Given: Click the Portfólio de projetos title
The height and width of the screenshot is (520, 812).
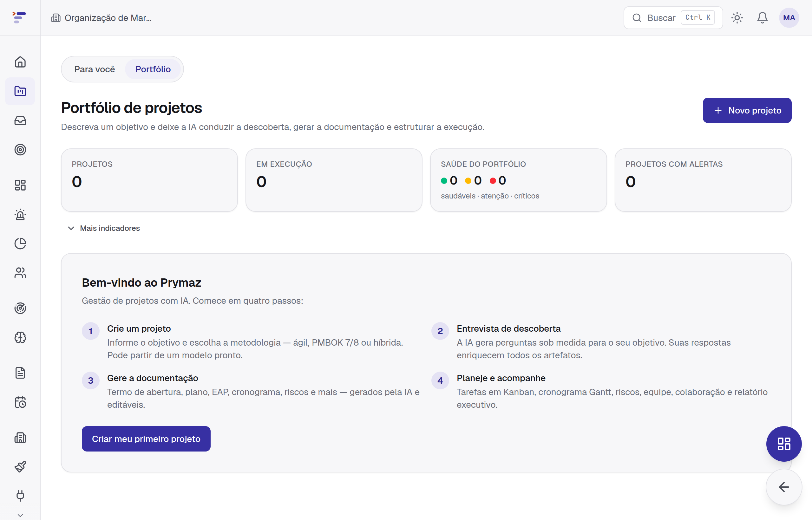Looking at the screenshot, I should (x=131, y=108).
